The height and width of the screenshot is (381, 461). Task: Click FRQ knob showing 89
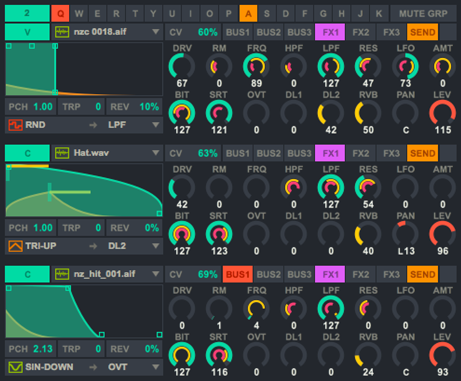coord(256,67)
